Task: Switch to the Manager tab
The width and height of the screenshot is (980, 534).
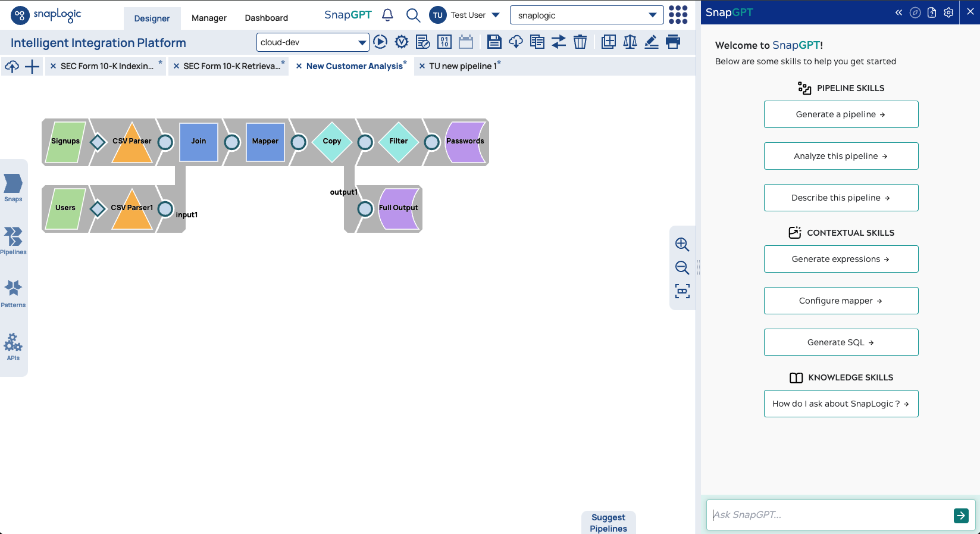Action: [x=209, y=18]
